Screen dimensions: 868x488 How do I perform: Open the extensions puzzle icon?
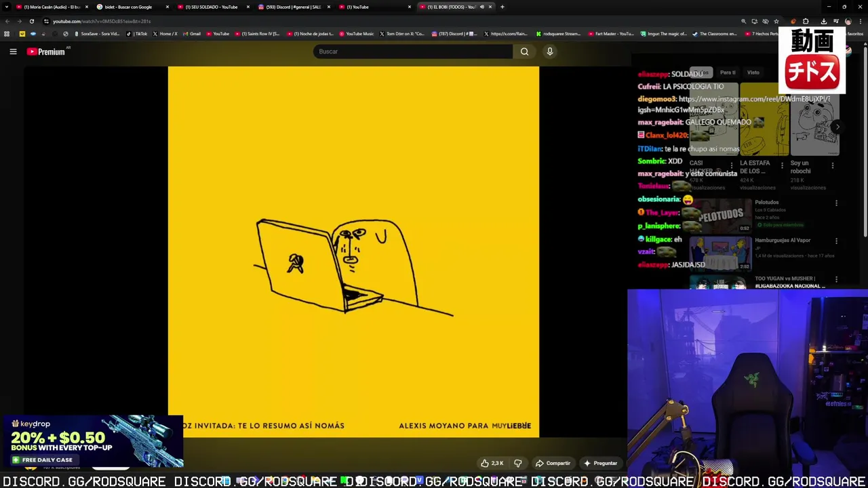[806, 21]
